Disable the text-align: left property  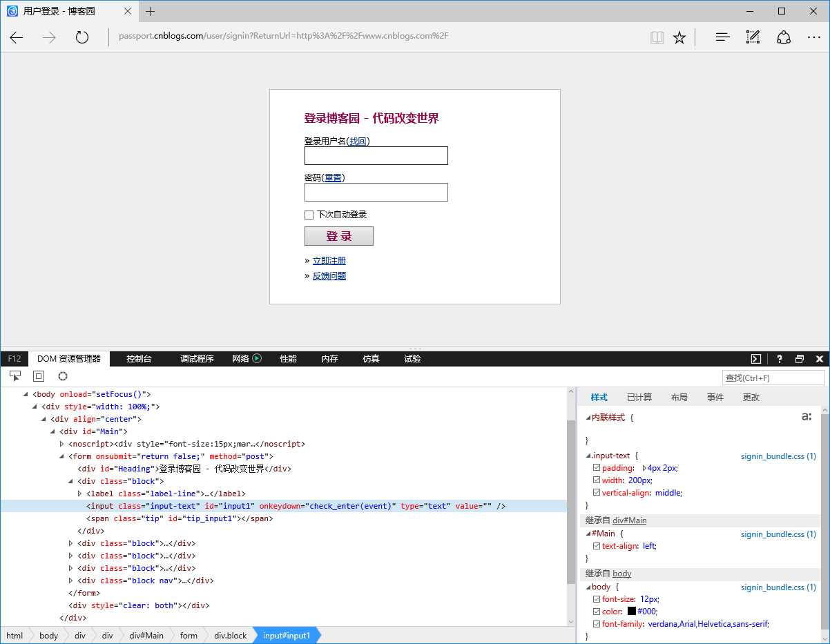(x=597, y=546)
